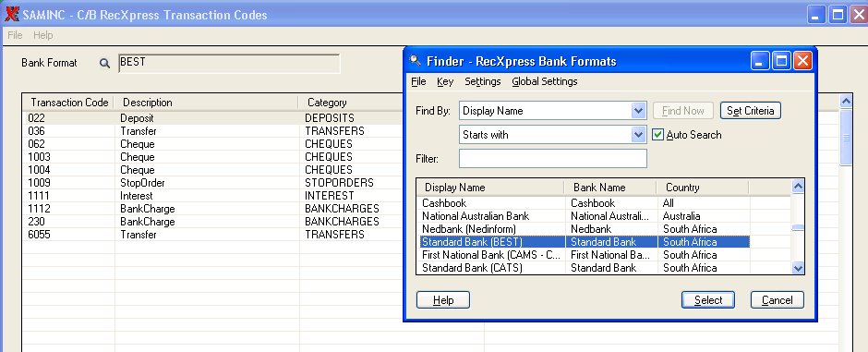Image resolution: width=868 pixels, height=352 pixels.
Task: Click the main grid vertical scrollbar thumb
Action: (846, 138)
